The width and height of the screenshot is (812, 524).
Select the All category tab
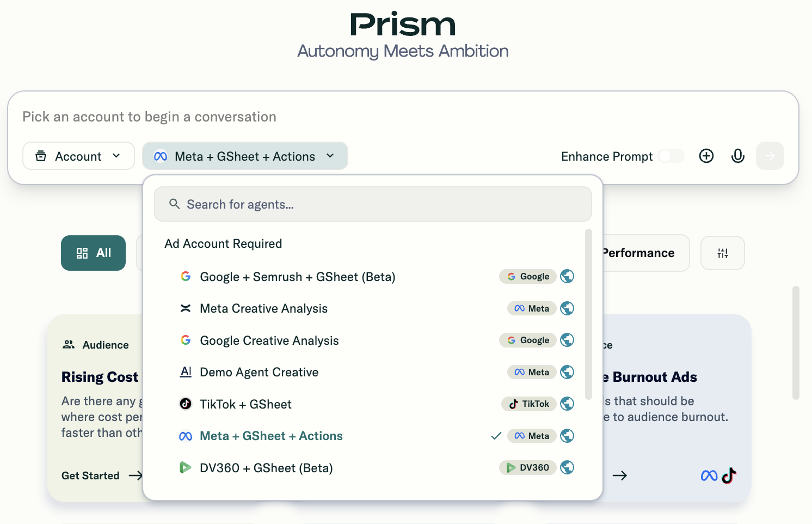click(x=93, y=253)
